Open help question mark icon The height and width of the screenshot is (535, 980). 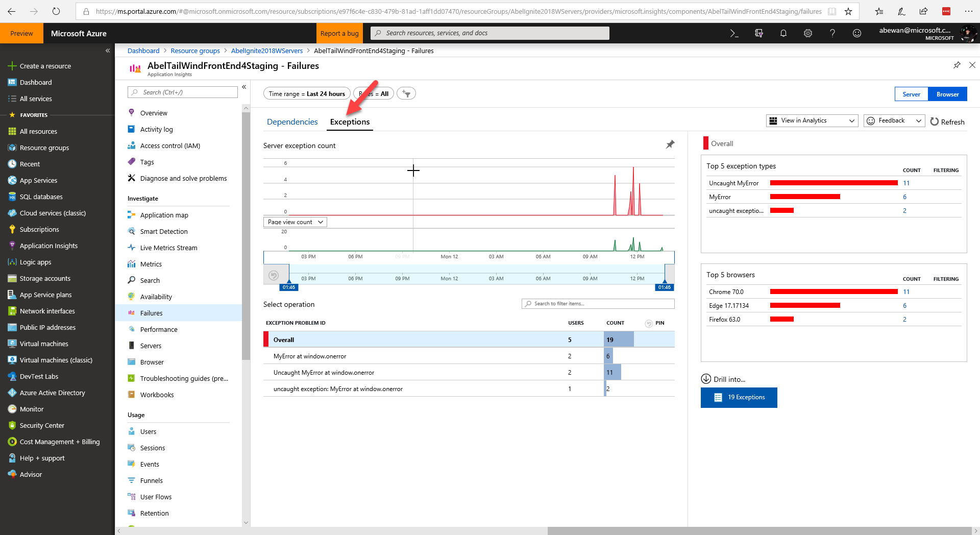pyautogui.click(x=832, y=33)
